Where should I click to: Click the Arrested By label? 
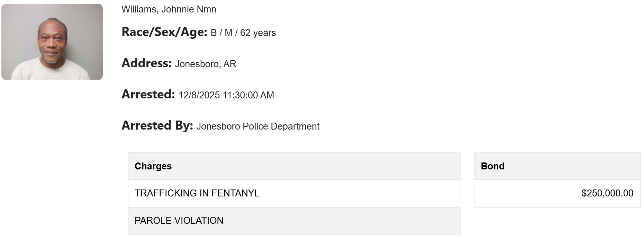pyautogui.click(x=157, y=126)
